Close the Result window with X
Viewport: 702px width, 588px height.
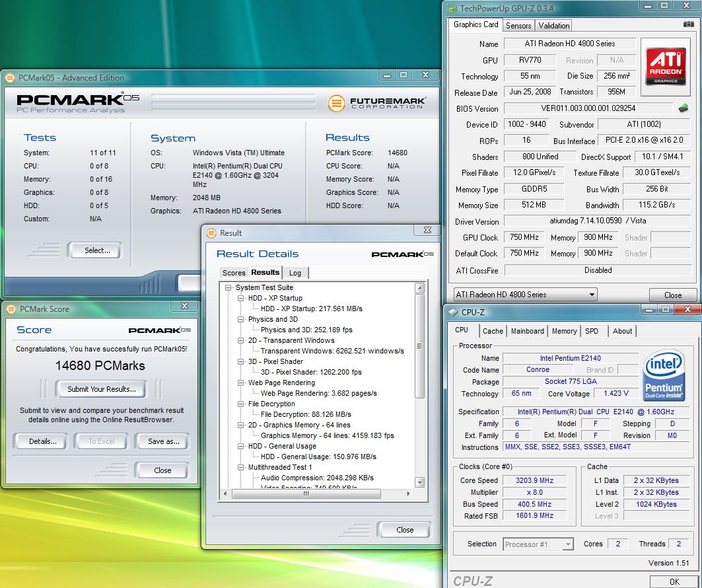coord(427,230)
